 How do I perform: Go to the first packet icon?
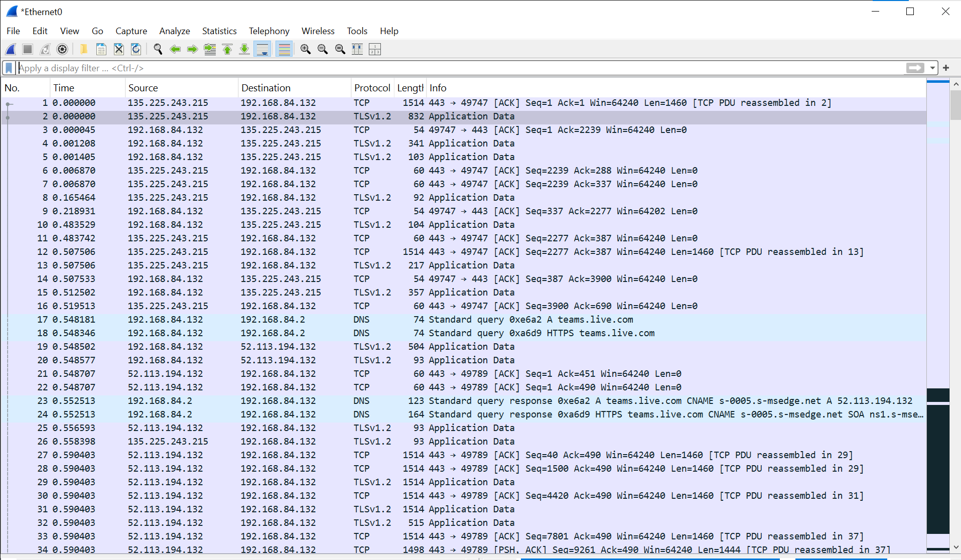tap(227, 49)
